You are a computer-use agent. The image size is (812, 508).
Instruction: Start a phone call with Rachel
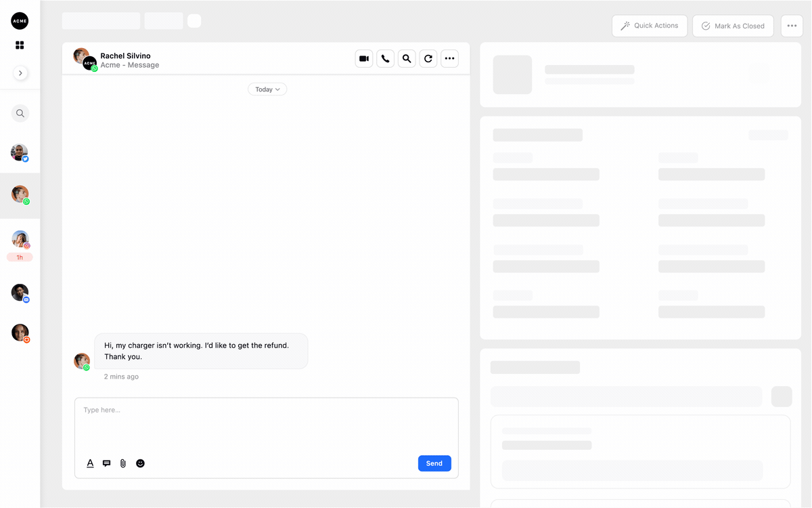click(385, 59)
